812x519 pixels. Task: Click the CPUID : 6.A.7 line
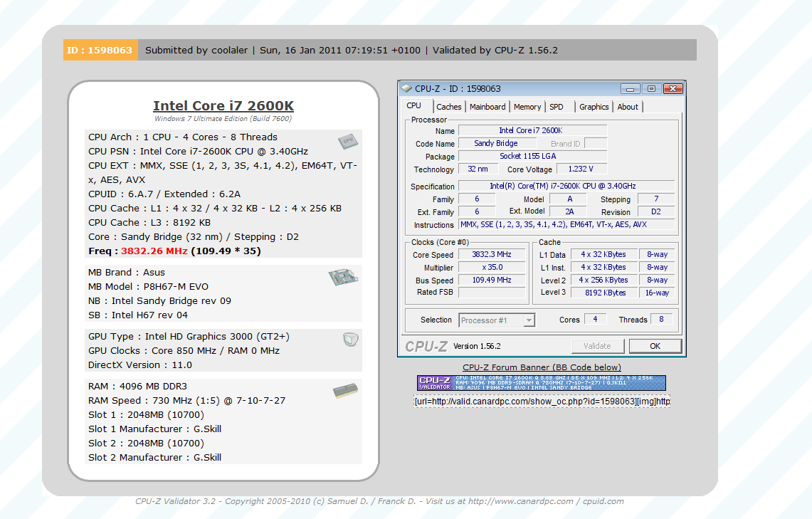tap(164, 194)
